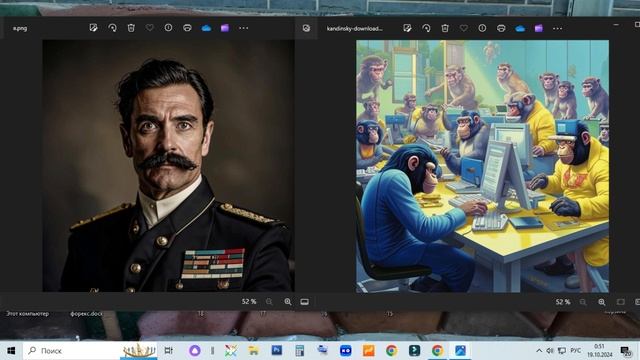Click the monkeys at computers image
Image resolution: width=640 pixels, height=360 pixels.
(482, 166)
